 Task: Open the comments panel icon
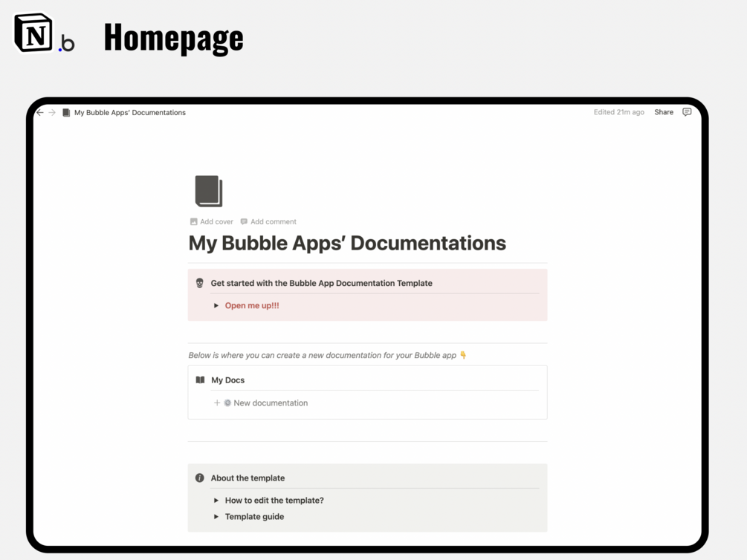(687, 112)
